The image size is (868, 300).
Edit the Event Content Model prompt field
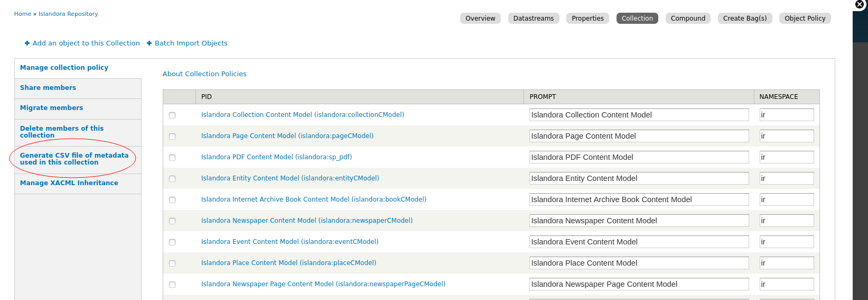click(x=639, y=242)
